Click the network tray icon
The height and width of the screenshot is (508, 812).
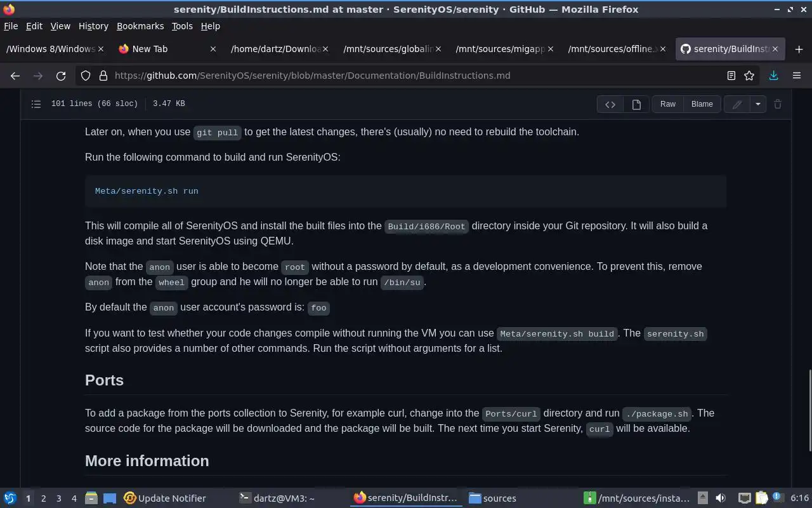(745, 498)
